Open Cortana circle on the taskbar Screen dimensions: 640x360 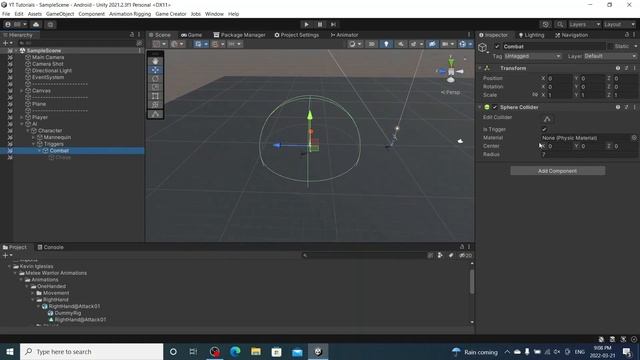[173, 351]
